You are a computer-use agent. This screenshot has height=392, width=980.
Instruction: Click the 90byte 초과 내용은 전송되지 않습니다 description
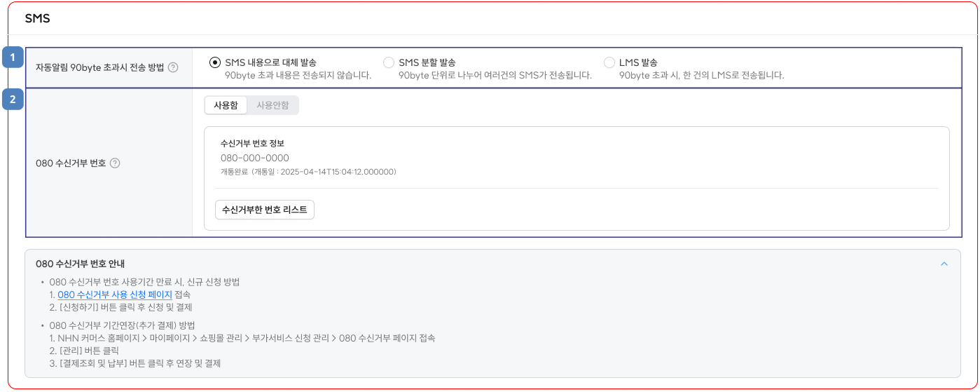(x=298, y=75)
